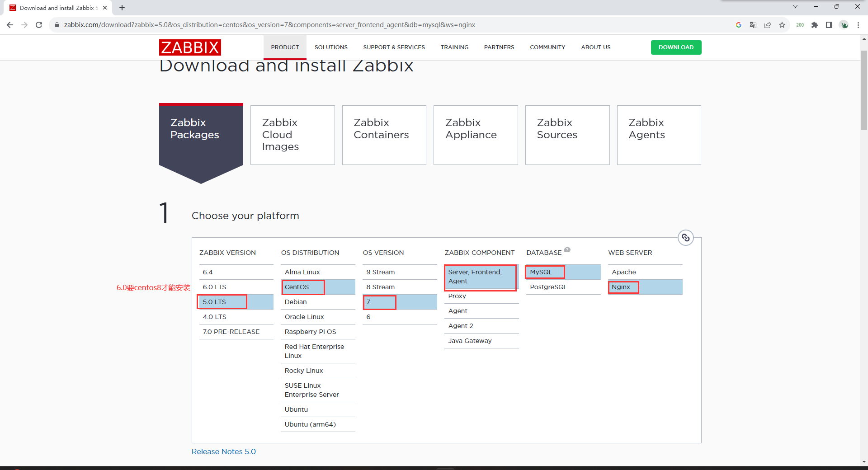The image size is (868, 470).
Task: Choose Zabbix version 4.0 LTS
Action: click(x=236, y=317)
